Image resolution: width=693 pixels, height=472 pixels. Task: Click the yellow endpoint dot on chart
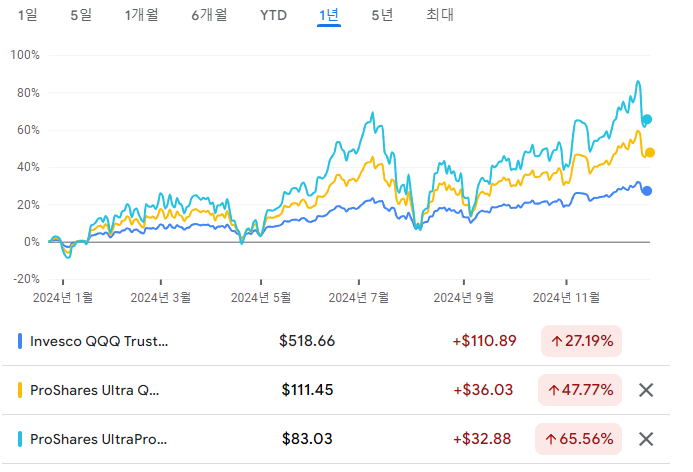click(x=650, y=152)
